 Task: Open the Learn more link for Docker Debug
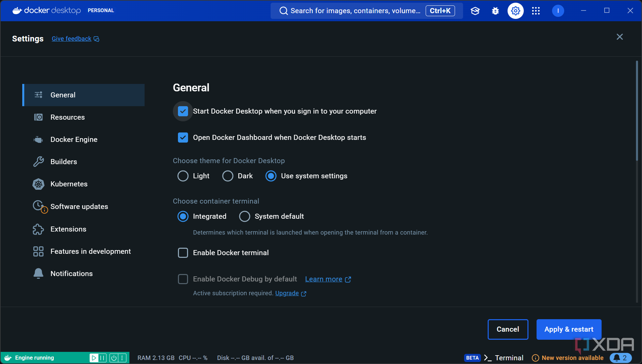324,279
